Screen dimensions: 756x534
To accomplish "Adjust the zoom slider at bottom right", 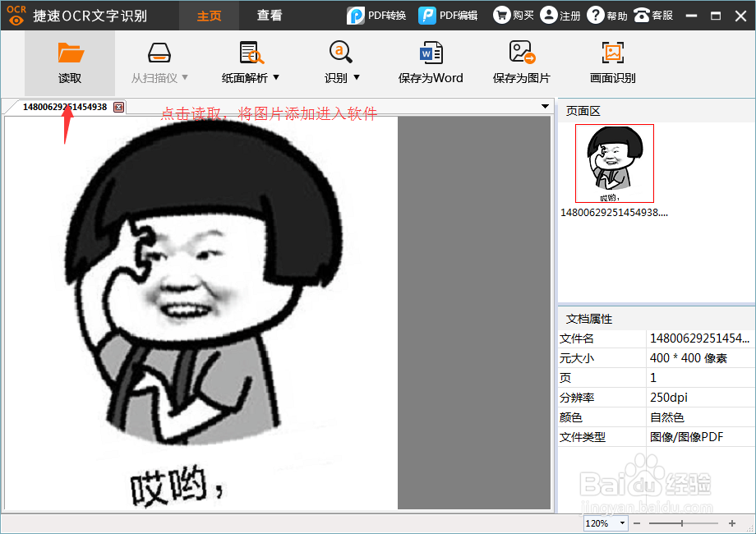I will pos(684,523).
